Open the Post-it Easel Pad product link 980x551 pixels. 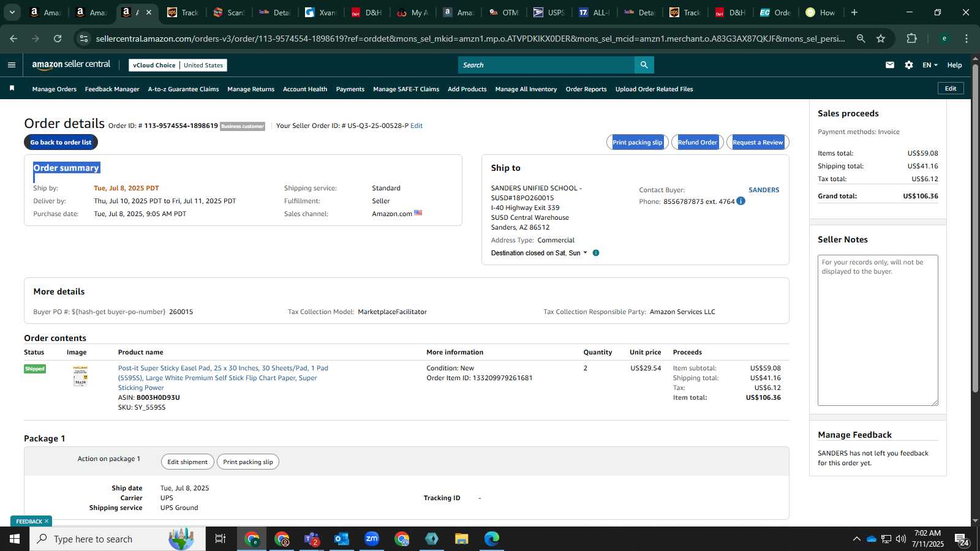coord(223,378)
